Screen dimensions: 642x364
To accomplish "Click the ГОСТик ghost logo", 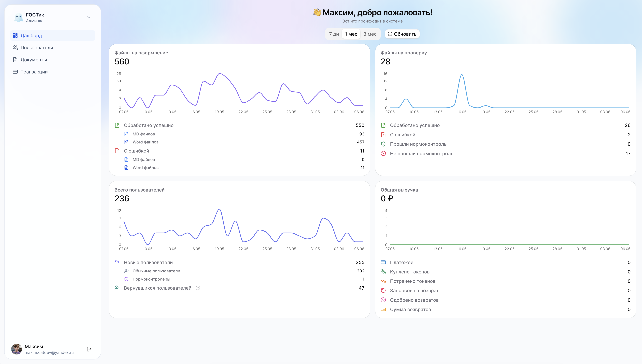I will (x=18, y=18).
